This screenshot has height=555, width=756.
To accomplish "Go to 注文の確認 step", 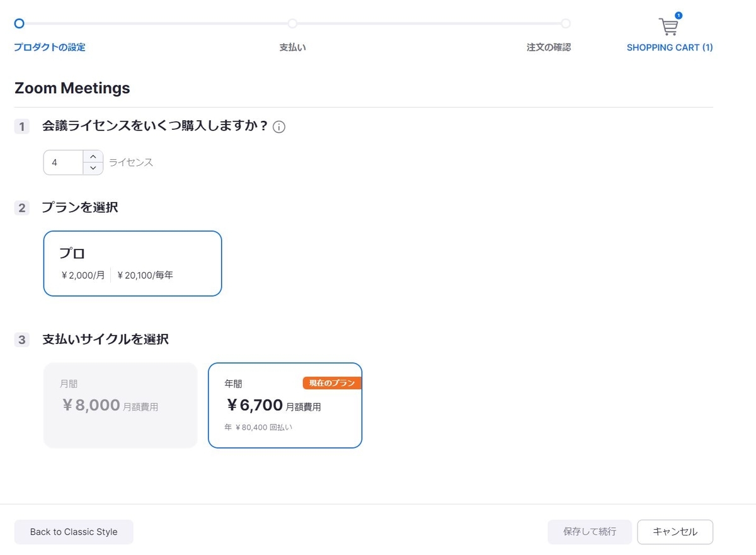I will tap(549, 47).
